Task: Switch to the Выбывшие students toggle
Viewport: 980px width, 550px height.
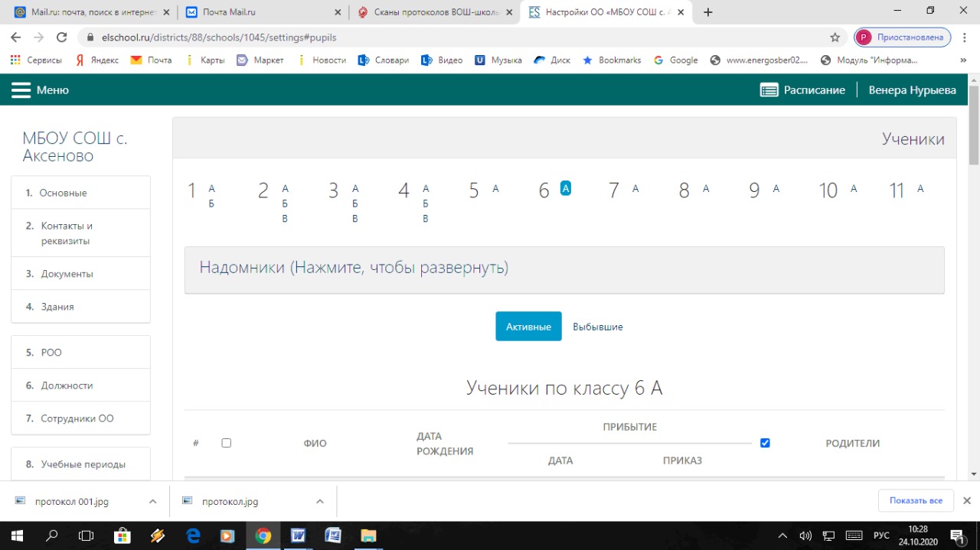Action: (597, 327)
